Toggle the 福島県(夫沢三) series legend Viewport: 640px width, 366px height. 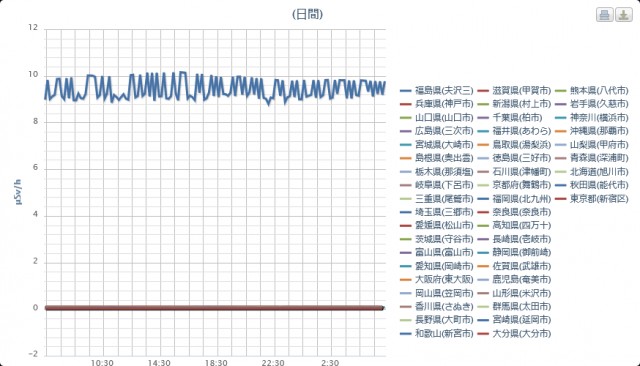[x=437, y=91]
